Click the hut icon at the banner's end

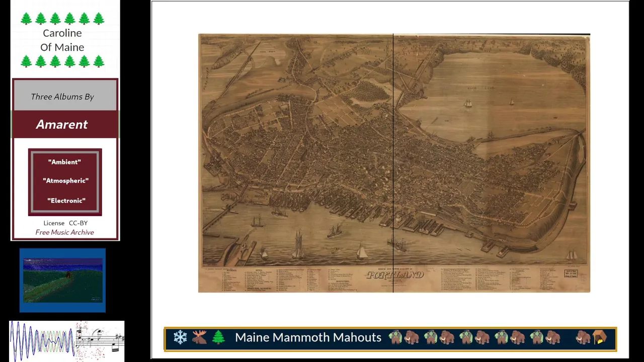click(x=600, y=337)
